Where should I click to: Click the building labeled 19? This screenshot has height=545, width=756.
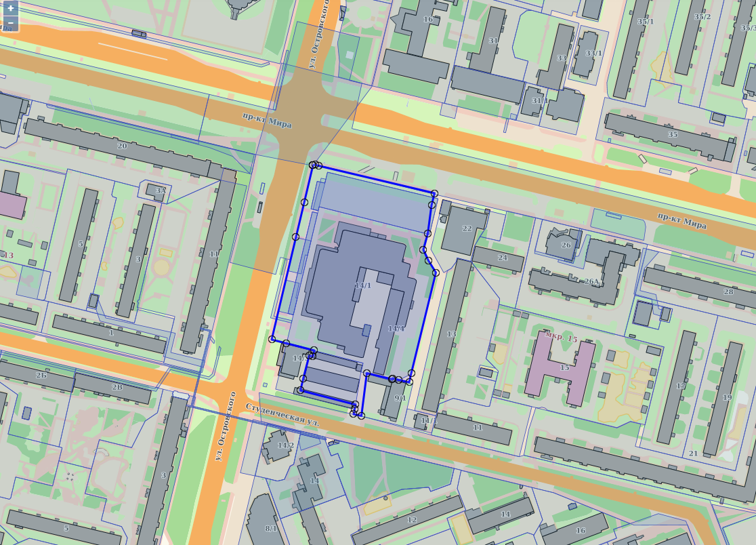tap(726, 397)
